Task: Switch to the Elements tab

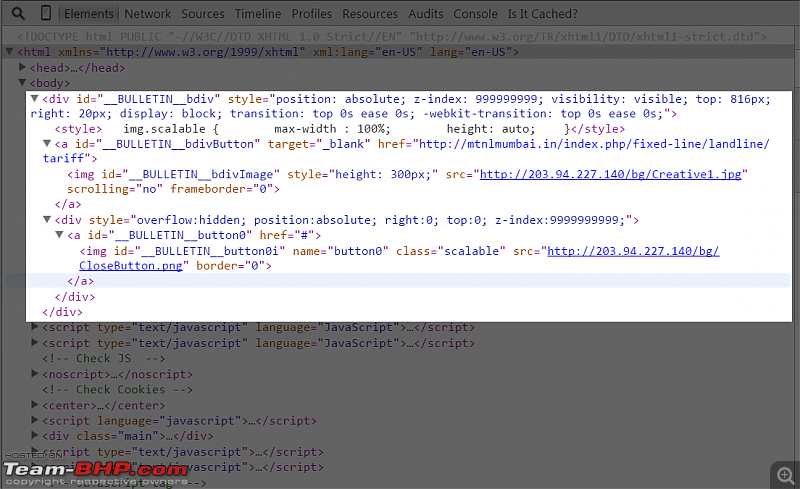Action: pyautogui.click(x=89, y=14)
